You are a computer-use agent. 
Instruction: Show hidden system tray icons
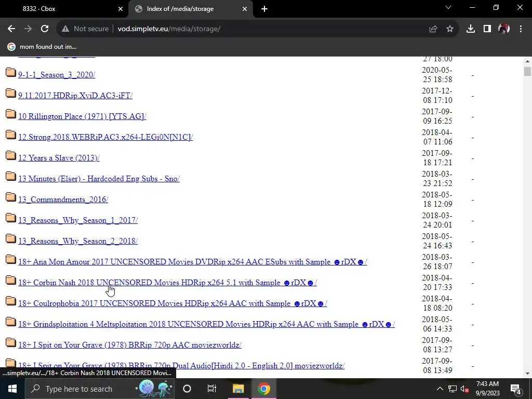(440, 389)
